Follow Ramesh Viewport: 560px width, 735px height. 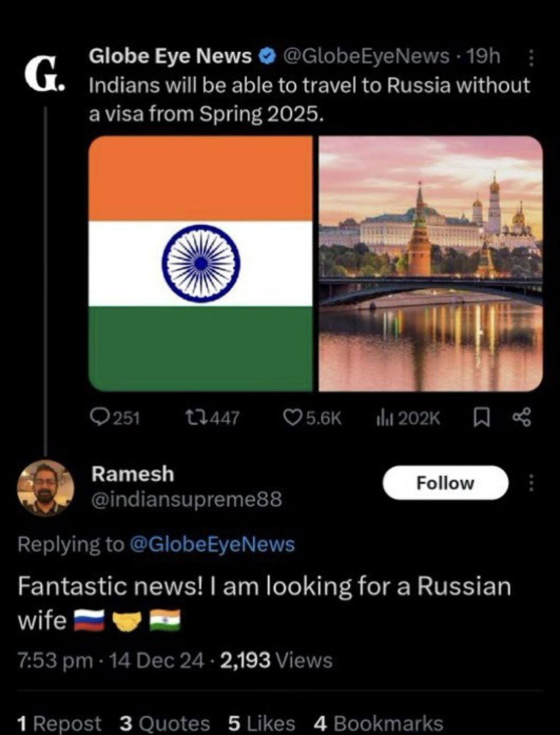tap(445, 483)
